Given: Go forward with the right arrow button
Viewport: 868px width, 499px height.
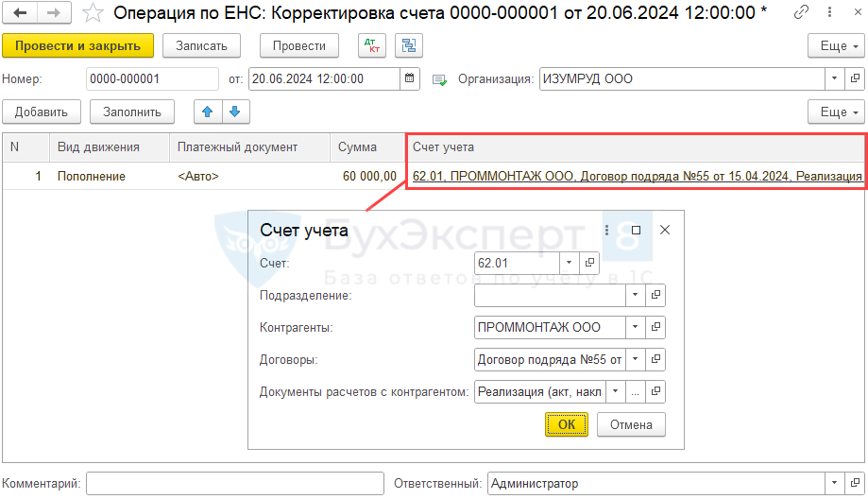Looking at the screenshot, I should tap(54, 12).
